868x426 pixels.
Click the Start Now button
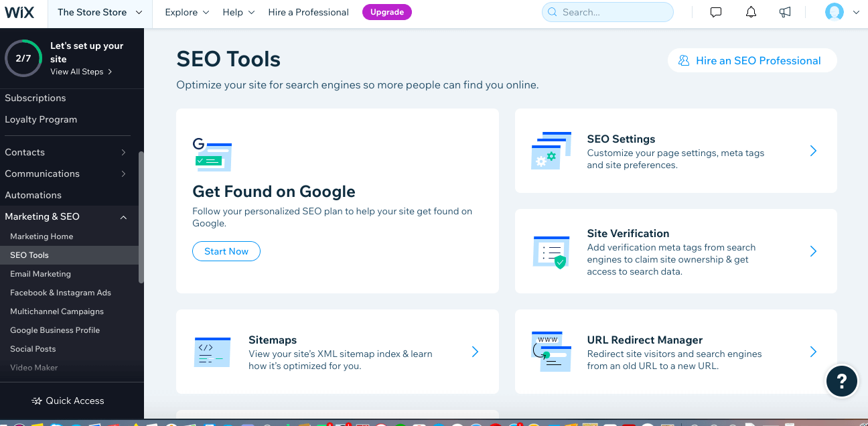226,251
